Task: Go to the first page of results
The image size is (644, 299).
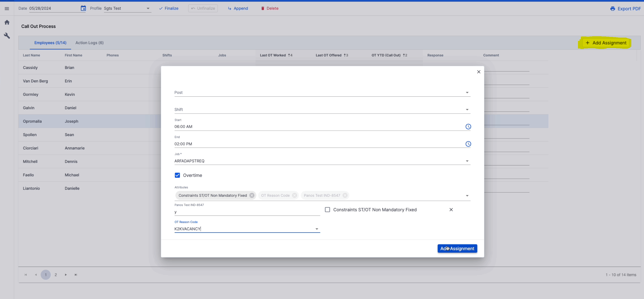Action: 26,275
